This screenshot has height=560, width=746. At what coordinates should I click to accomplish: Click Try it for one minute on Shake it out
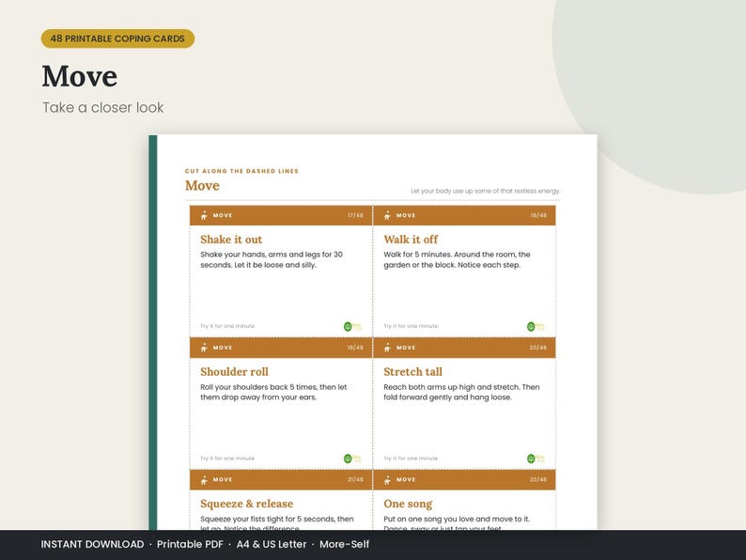[227, 326]
